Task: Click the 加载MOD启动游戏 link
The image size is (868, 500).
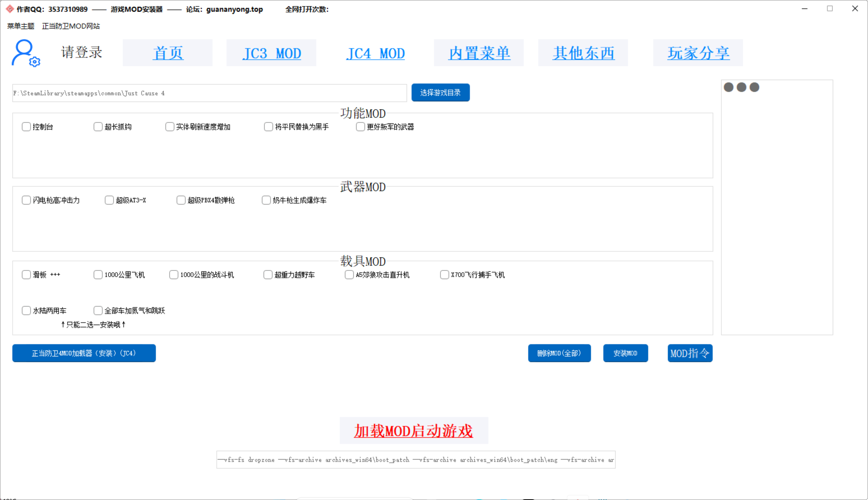Action: coord(413,430)
